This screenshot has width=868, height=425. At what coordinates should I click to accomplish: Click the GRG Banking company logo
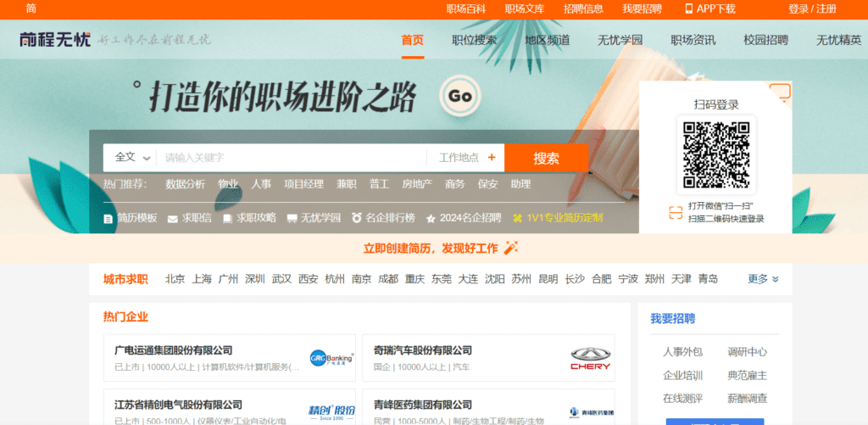331,358
